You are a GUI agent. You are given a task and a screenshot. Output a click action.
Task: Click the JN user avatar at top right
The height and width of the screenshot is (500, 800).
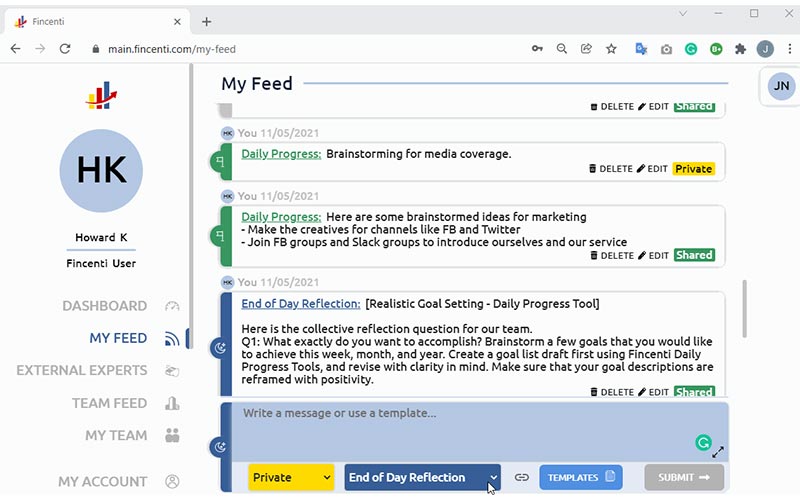pyautogui.click(x=781, y=86)
